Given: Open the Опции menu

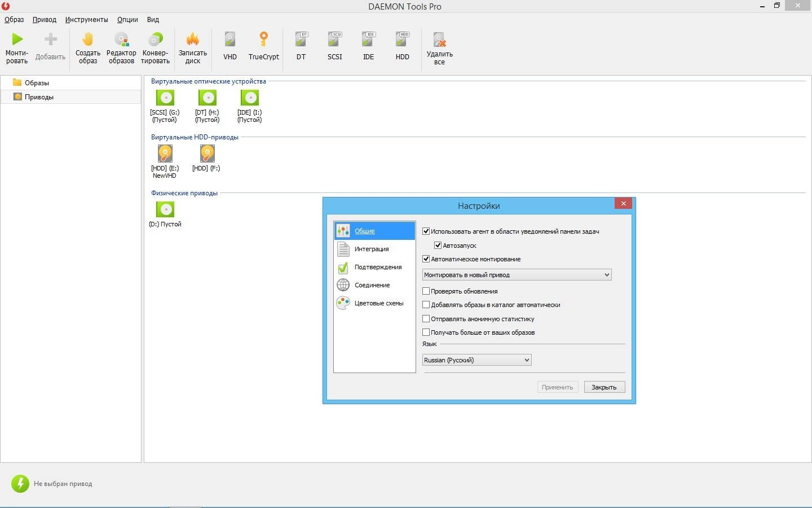Looking at the screenshot, I should pos(127,19).
